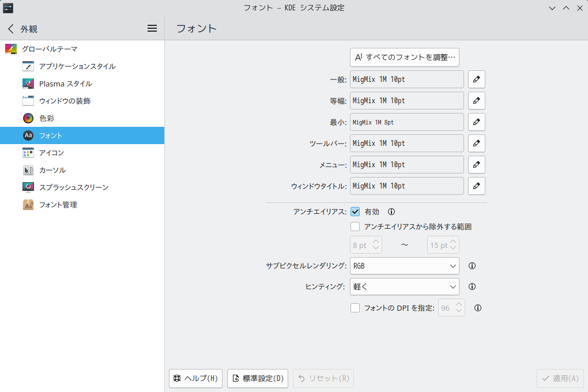
Task: Select 色彩 in the sidebar
Action: 46,118
